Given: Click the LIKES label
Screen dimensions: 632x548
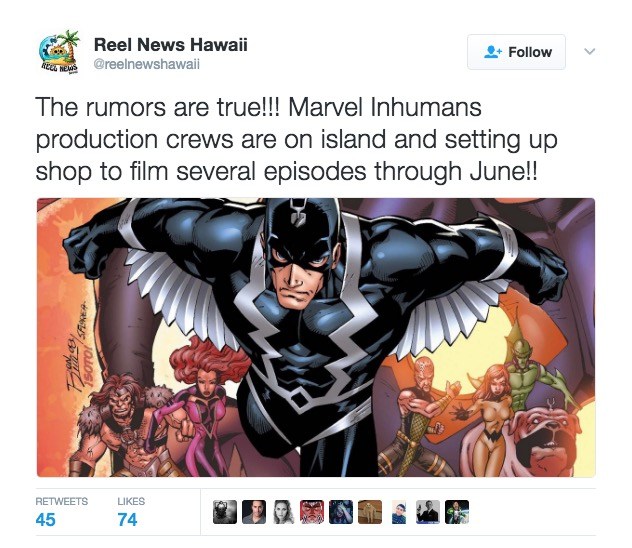Looking at the screenshot, I should tap(131, 501).
